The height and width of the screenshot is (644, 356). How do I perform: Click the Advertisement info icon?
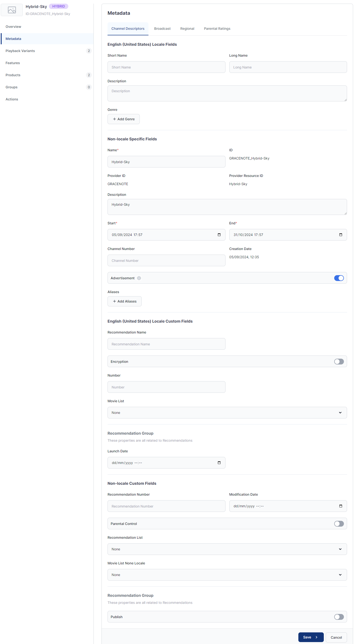[139, 278]
